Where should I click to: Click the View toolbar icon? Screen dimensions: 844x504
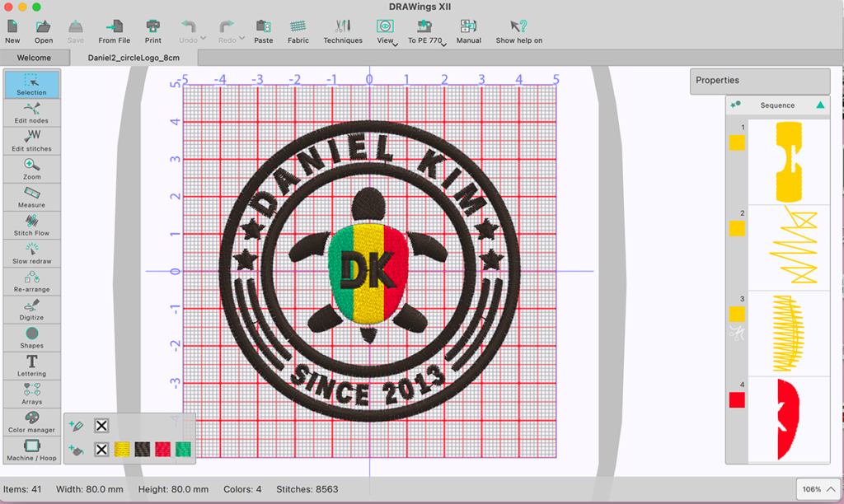[x=385, y=31]
